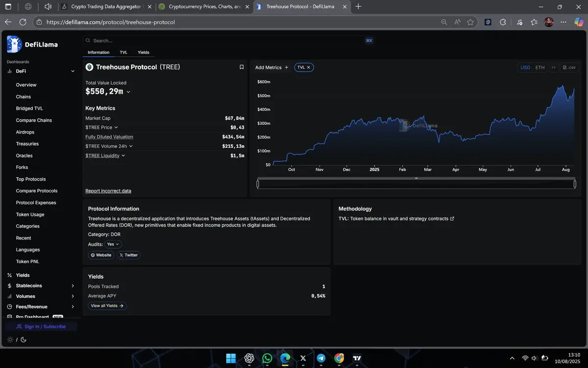Viewport: 588px width, 368px height.
Task: Open Overview in the sidebar
Action: tap(26, 85)
